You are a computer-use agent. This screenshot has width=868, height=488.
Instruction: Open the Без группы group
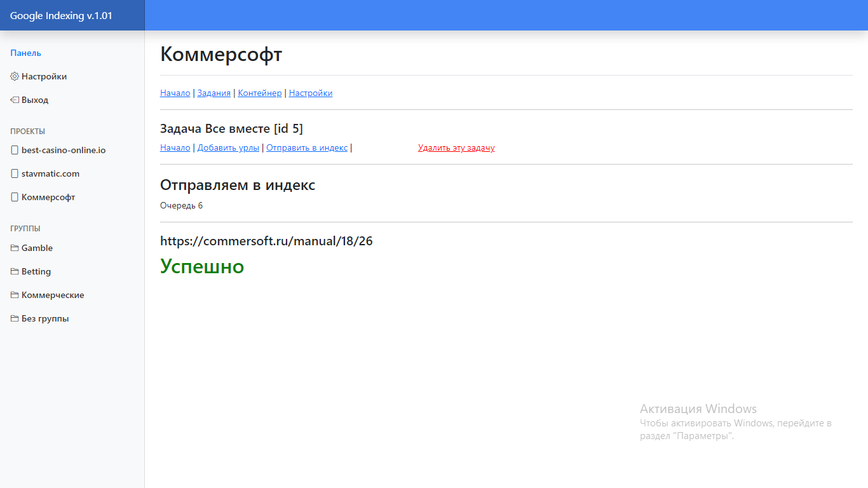[45, 318]
